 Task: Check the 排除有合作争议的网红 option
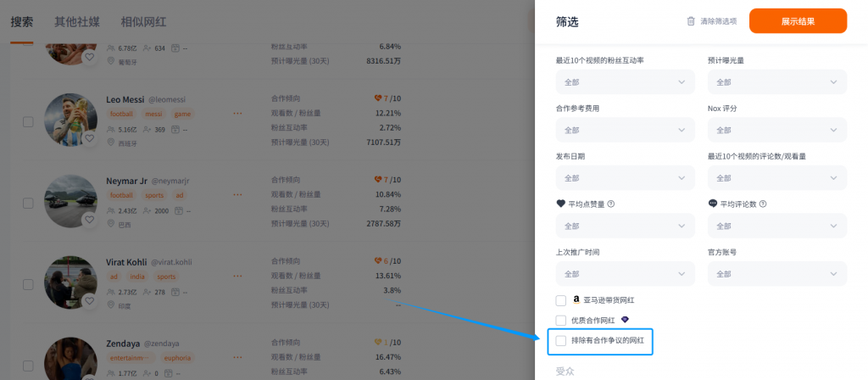[x=561, y=340]
